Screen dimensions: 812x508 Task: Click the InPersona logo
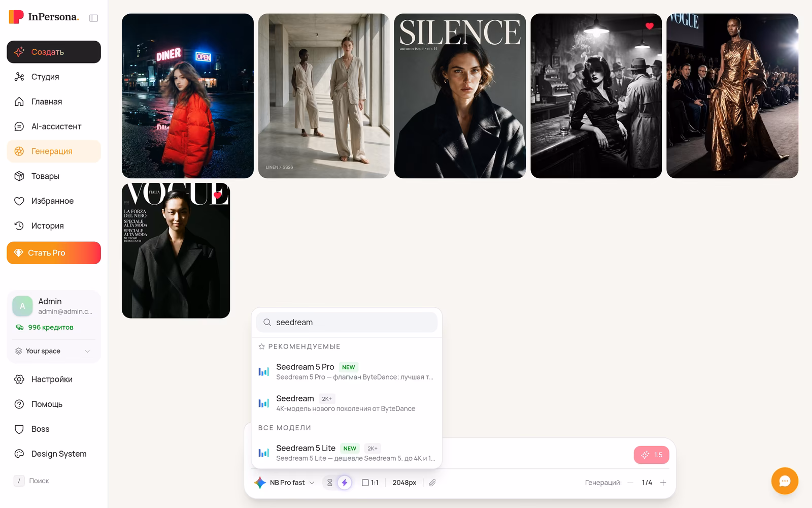point(44,17)
